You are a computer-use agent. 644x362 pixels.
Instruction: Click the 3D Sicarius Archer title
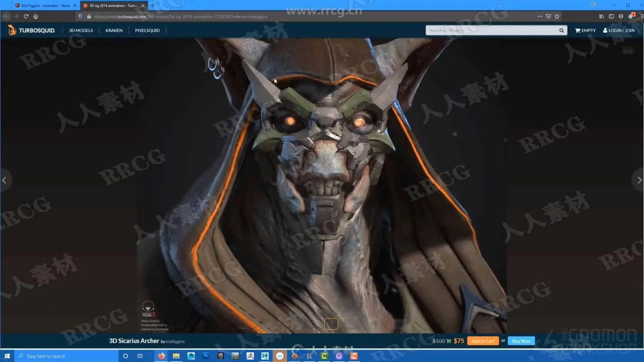[x=134, y=341]
